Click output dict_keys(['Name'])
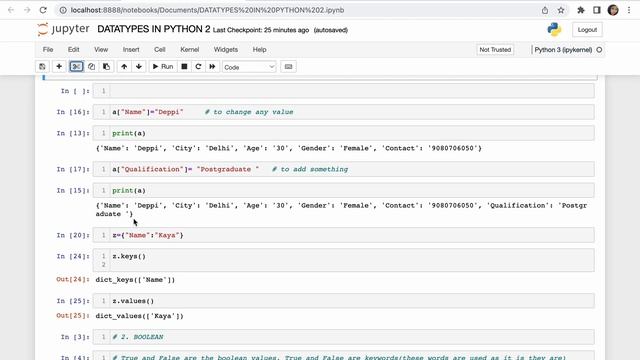 point(135,280)
